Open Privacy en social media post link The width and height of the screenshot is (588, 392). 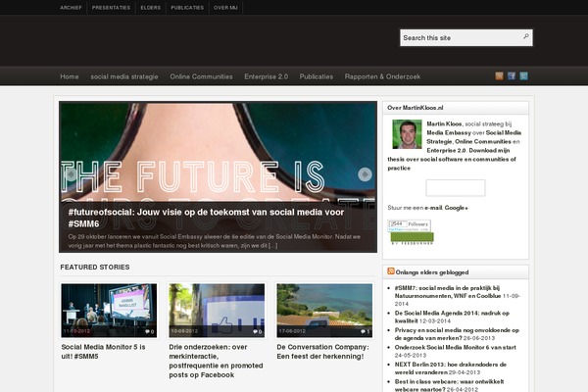[x=457, y=334]
